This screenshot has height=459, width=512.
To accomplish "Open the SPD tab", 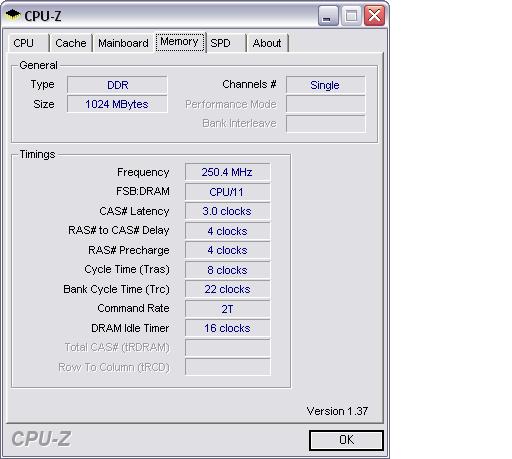I will tap(226, 43).
